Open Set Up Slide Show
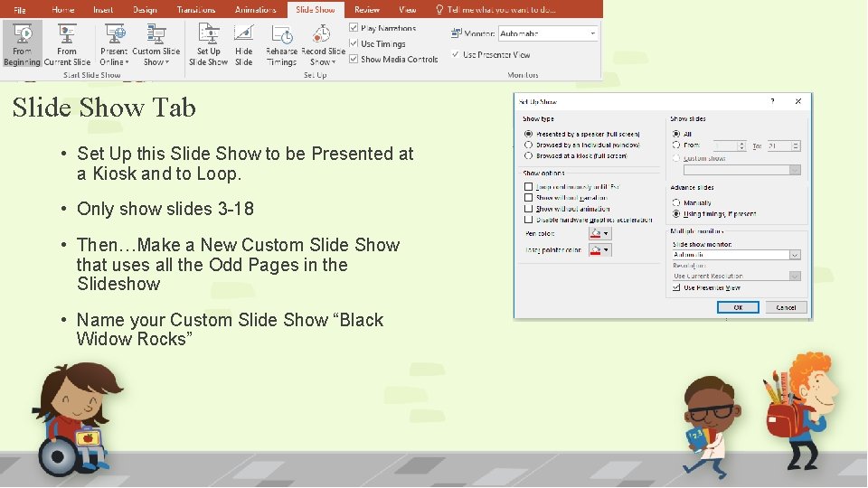Image resolution: width=868 pixels, height=488 pixels. 209,44
